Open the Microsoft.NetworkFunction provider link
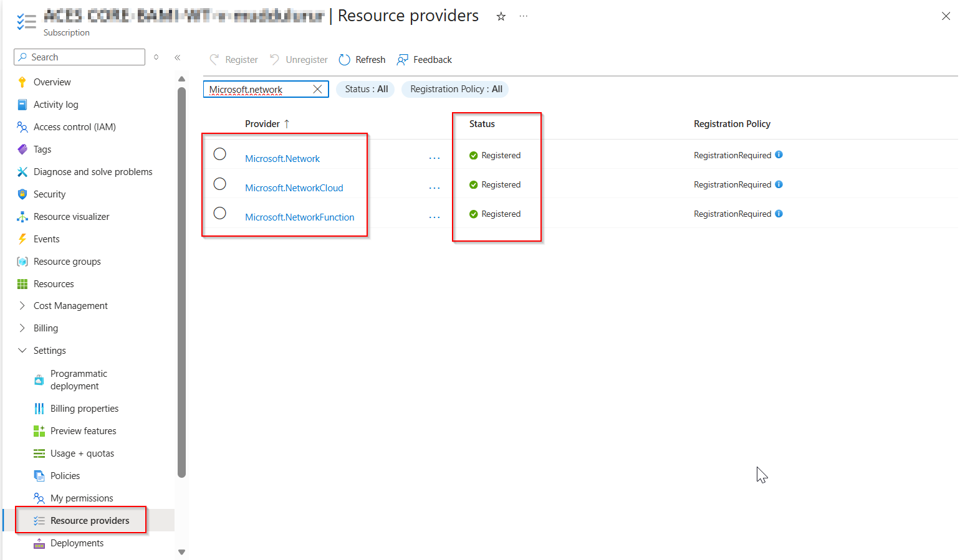This screenshot has height=560, width=960. pos(300,217)
